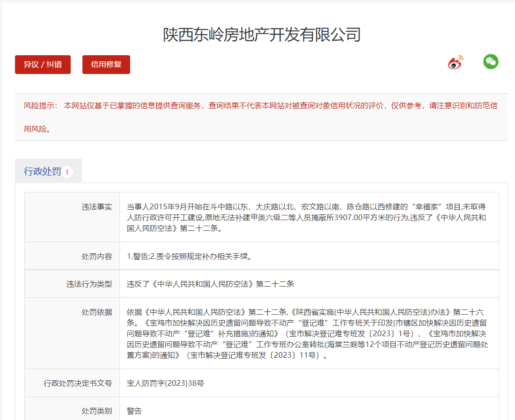Click the penalty content text starting with 1.警告
Viewport: 515px width, 420px height.
click(x=190, y=256)
